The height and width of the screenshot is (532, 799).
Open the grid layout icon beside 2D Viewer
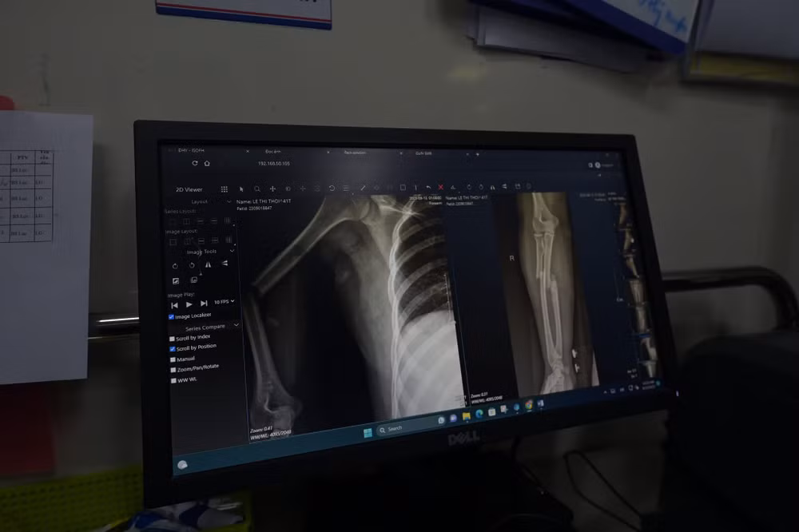pos(225,189)
